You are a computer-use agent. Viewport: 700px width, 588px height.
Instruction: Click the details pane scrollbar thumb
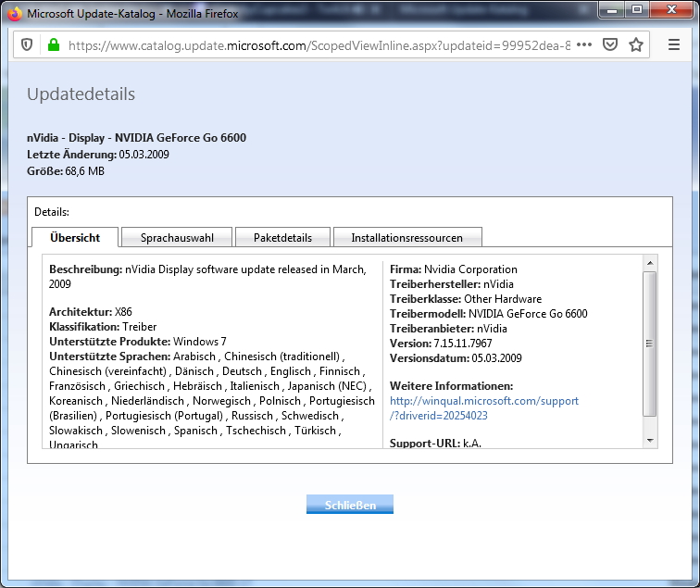(x=650, y=344)
